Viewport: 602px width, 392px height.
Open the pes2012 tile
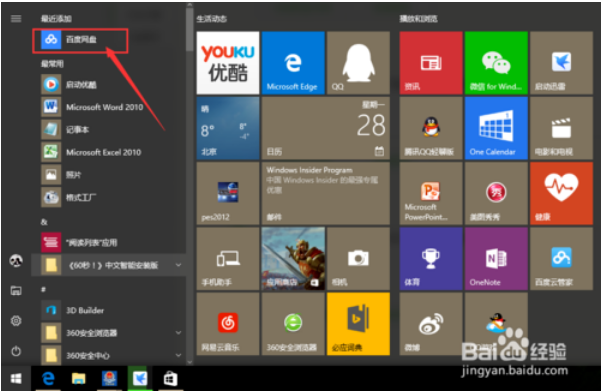pos(228,193)
